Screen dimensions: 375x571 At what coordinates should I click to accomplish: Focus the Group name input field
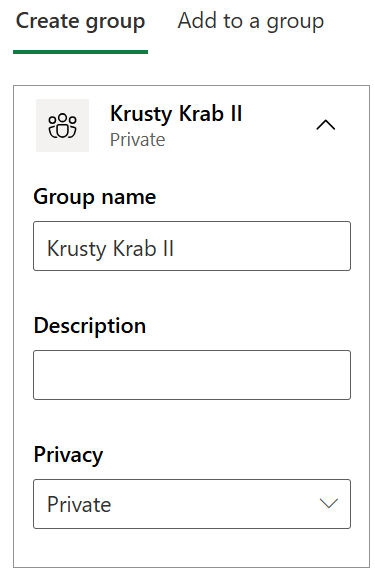click(192, 246)
